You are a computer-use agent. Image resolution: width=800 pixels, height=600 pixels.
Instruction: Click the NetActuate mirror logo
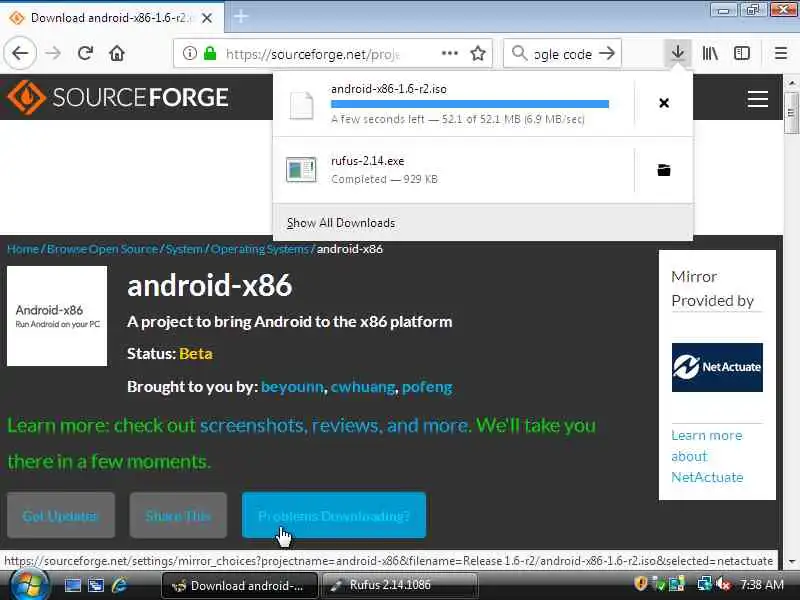coord(717,367)
